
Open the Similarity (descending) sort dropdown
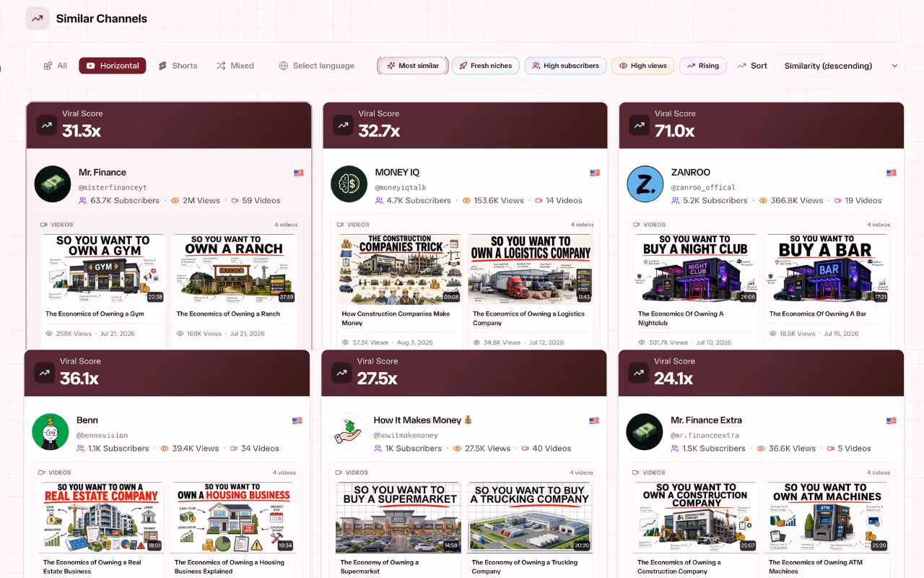click(x=837, y=66)
